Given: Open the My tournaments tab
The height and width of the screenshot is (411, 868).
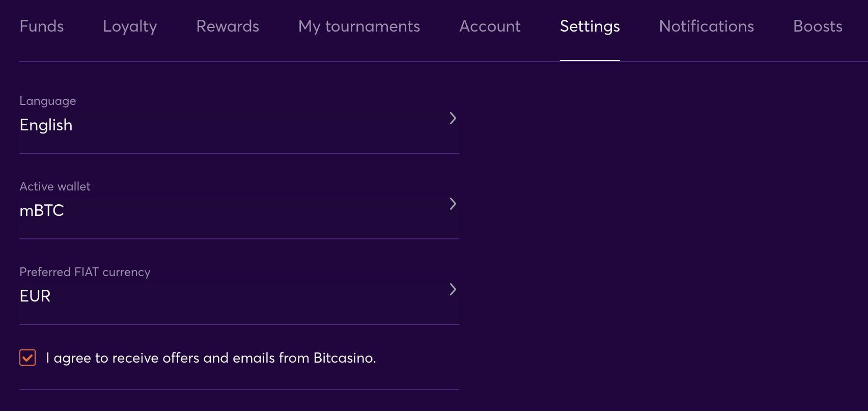Looking at the screenshot, I should point(359,26).
